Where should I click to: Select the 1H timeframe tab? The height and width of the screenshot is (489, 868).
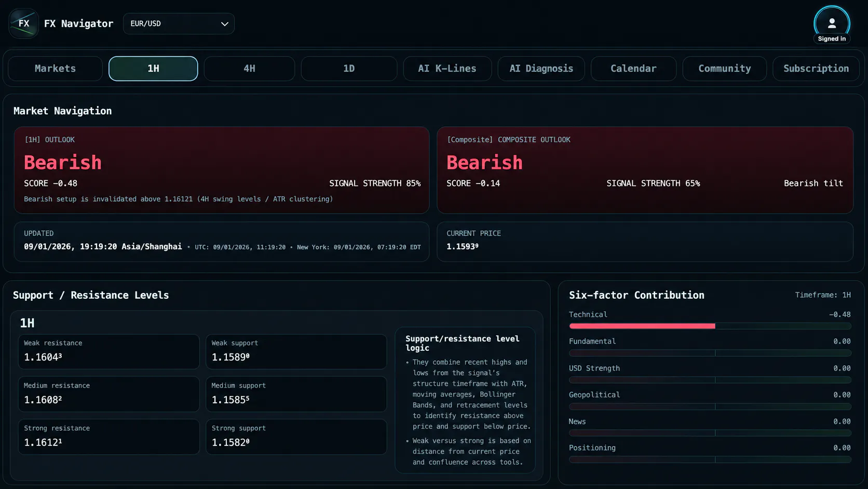pyautogui.click(x=153, y=69)
